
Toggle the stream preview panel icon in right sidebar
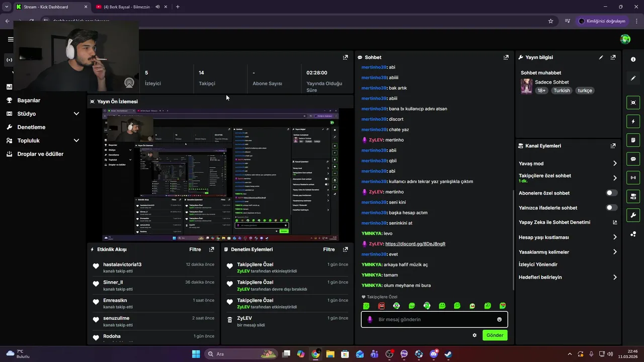[x=633, y=103]
